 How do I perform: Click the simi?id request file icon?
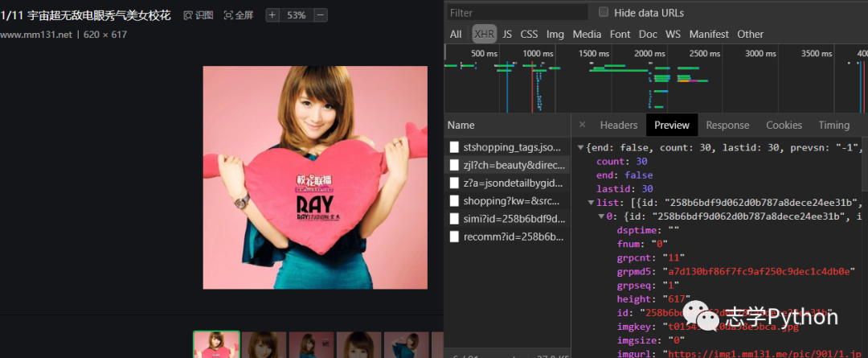pyautogui.click(x=455, y=219)
